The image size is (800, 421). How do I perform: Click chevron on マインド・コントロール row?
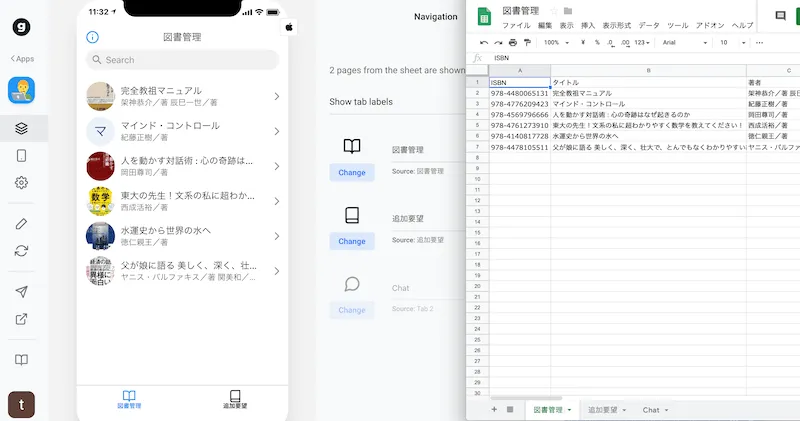(277, 131)
